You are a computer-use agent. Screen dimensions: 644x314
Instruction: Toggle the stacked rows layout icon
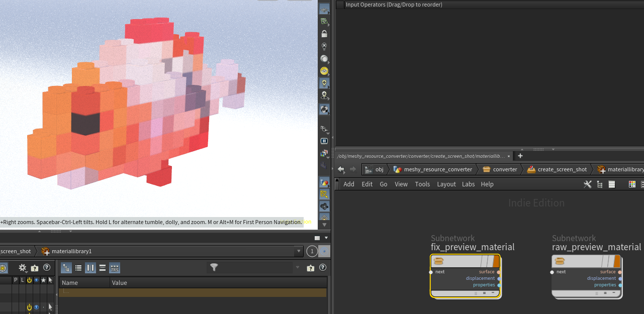click(103, 268)
